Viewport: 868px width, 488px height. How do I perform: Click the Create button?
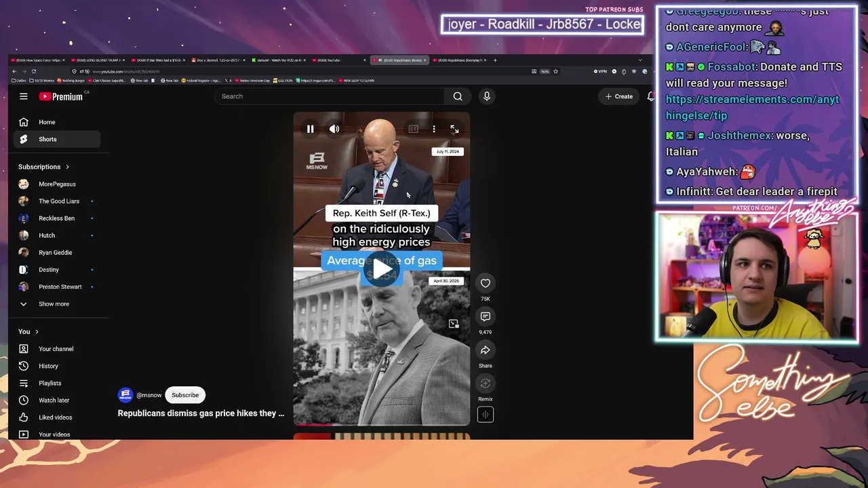click(619, 96)
